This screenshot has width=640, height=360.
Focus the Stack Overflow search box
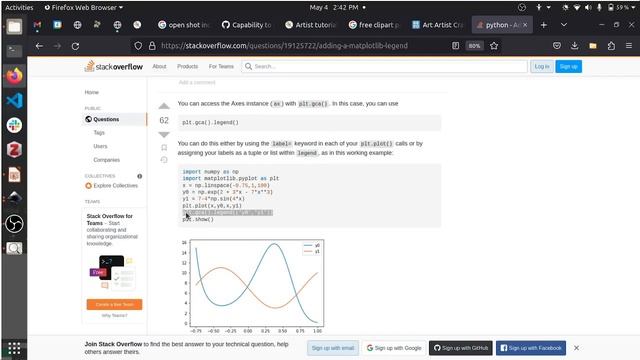[x=384, y=67]
